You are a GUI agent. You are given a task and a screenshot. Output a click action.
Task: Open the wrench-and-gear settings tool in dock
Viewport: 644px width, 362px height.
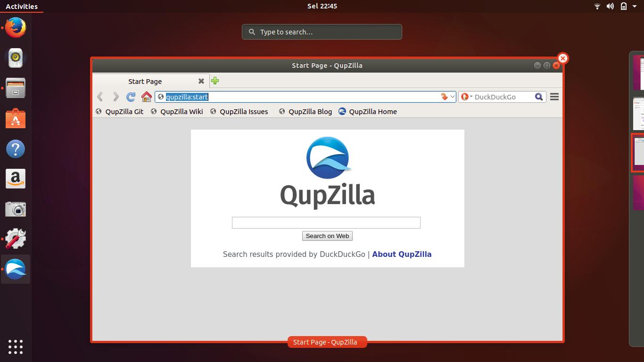coord(16,239)
